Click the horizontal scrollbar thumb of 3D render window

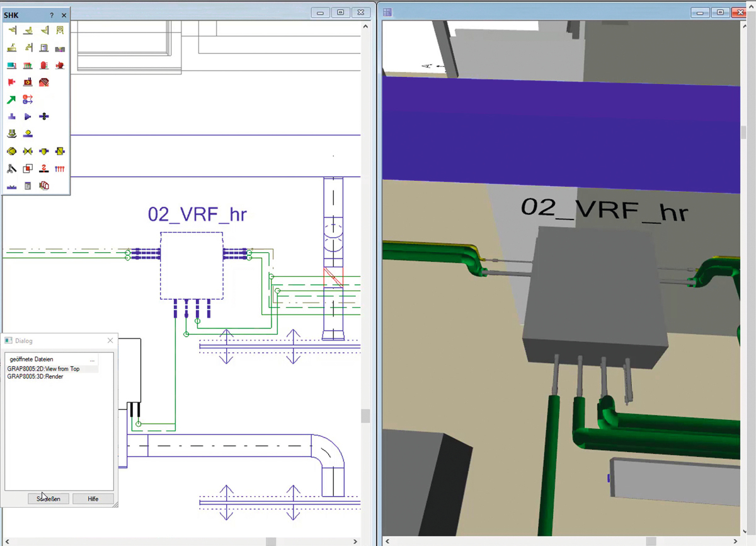pos(651,541)
